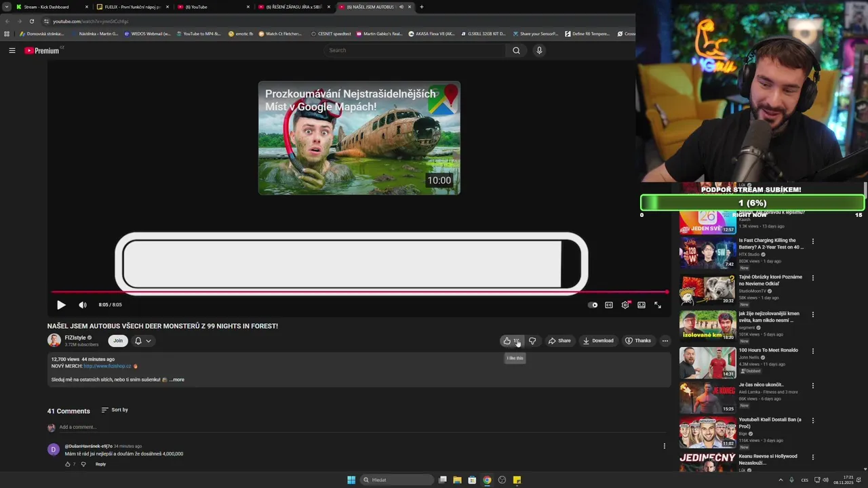Open the CESNET speedtest bookmark
The width and height of the screenshot is (868, 488).
(x=330, y=34)
